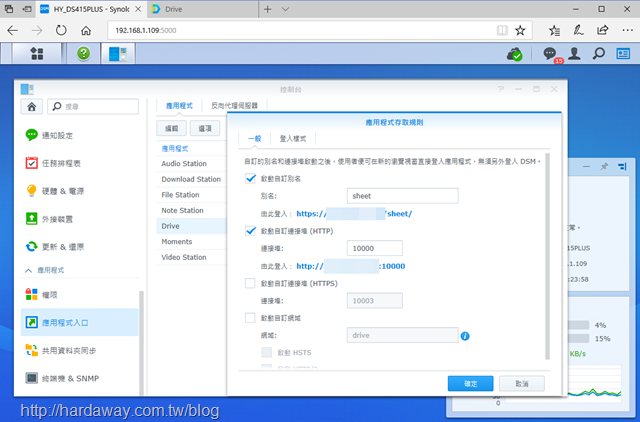640x422 pixels.
Task: Select Download Station in application list
Action: click(191, 179)
